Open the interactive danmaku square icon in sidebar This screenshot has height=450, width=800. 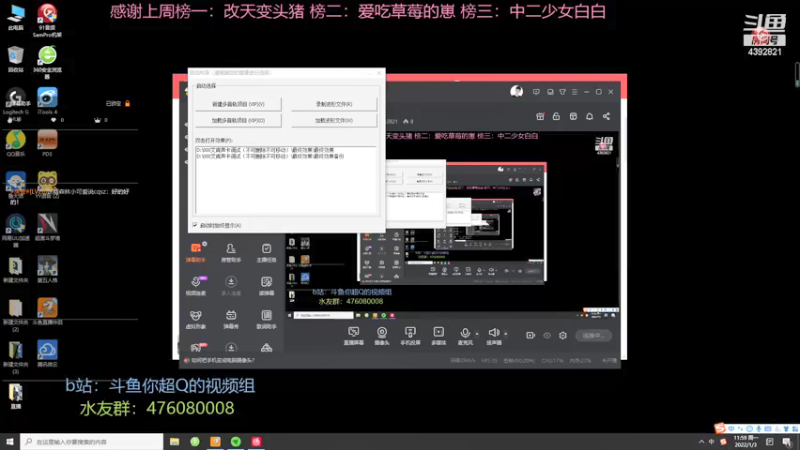[x=266, y=286]
